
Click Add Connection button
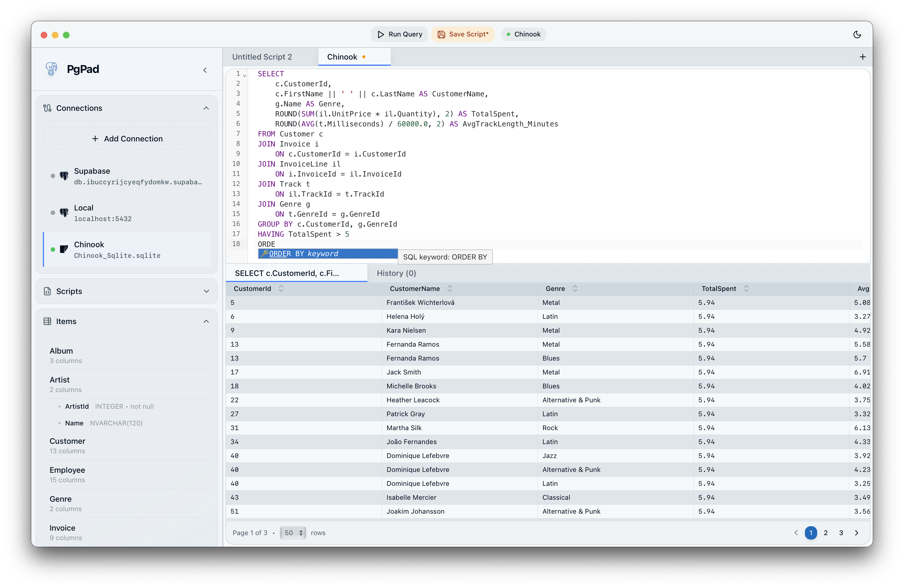[127, 139]
